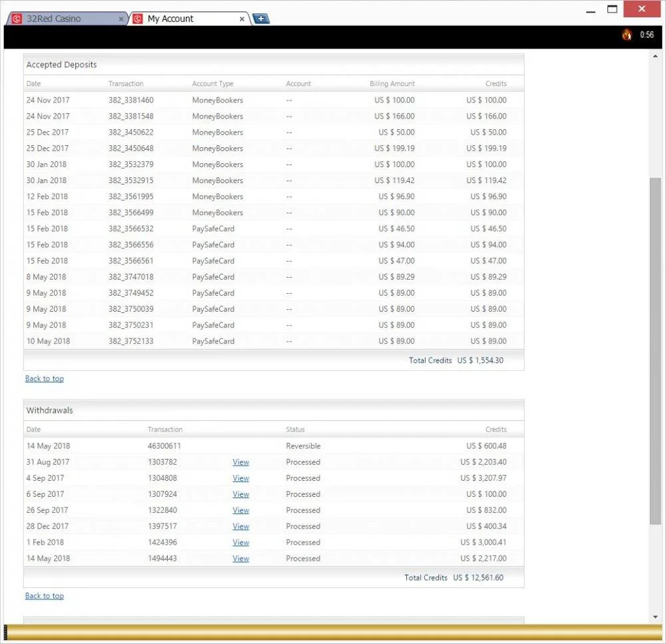View withdrawal transaction 1494443
Image resolution: width=666 pixels, height=644 pixels.
click(241, 559)
